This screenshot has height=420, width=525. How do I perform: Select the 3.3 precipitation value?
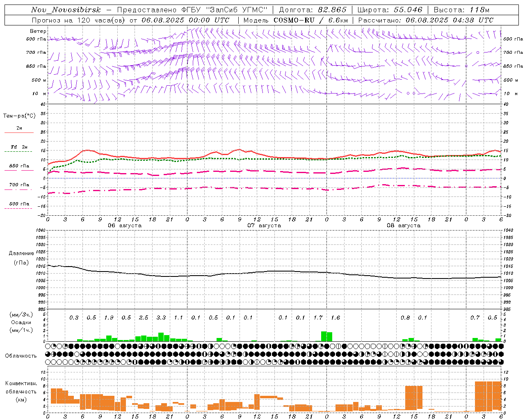pos(161,317)
